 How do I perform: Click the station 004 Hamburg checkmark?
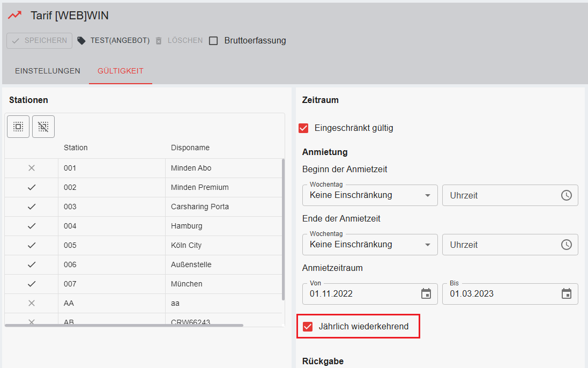(32, 226)
